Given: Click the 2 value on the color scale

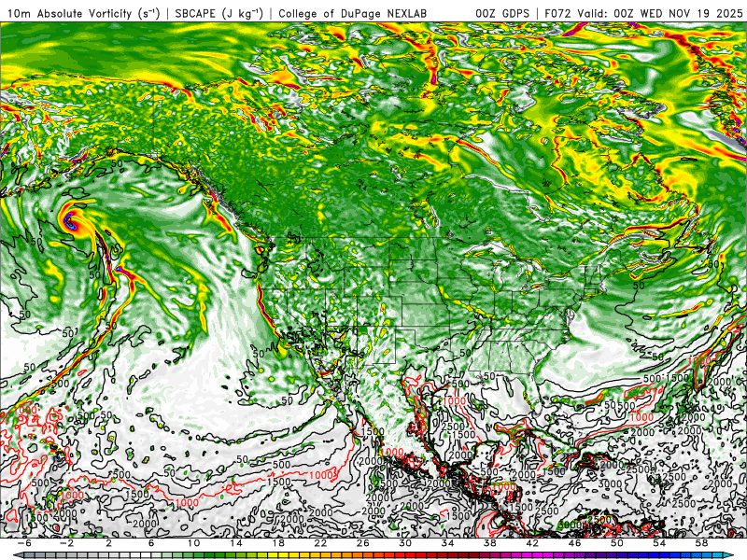Looking at the screenshot, I should [109, 543].
